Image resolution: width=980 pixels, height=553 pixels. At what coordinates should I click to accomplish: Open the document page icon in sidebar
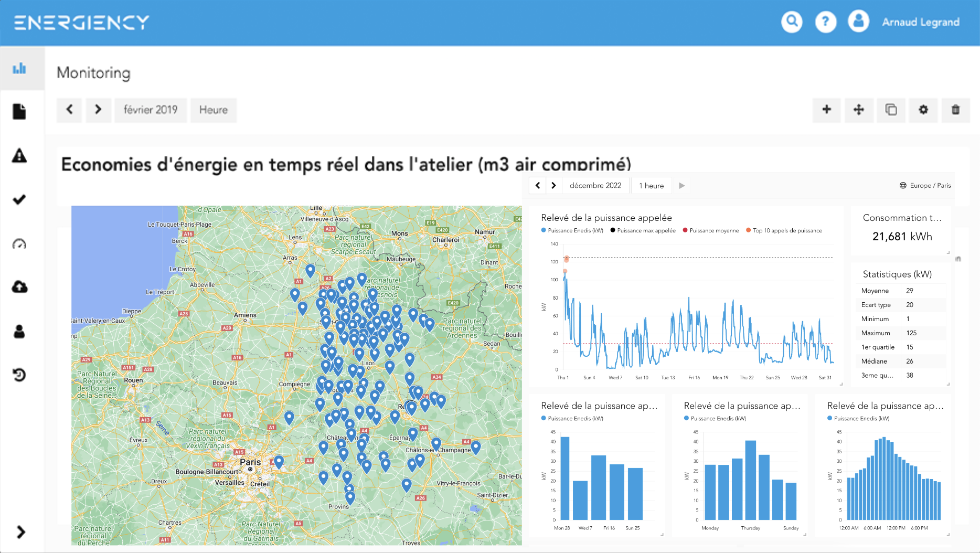[19, 112]
